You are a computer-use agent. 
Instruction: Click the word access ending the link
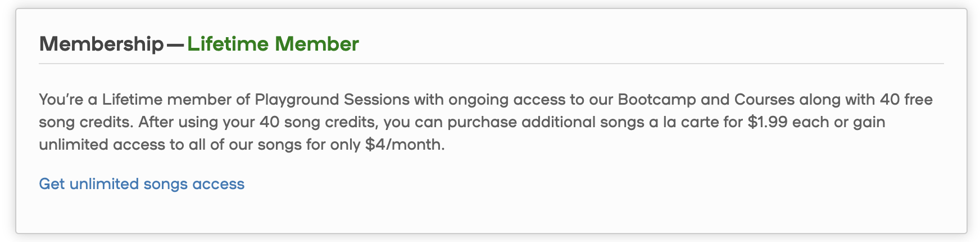219,184
